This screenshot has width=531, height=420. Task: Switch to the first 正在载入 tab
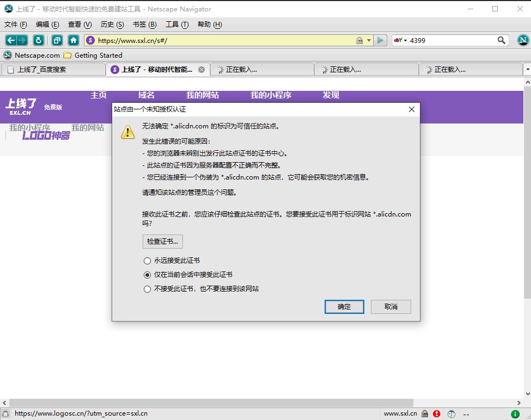(262, 69)
